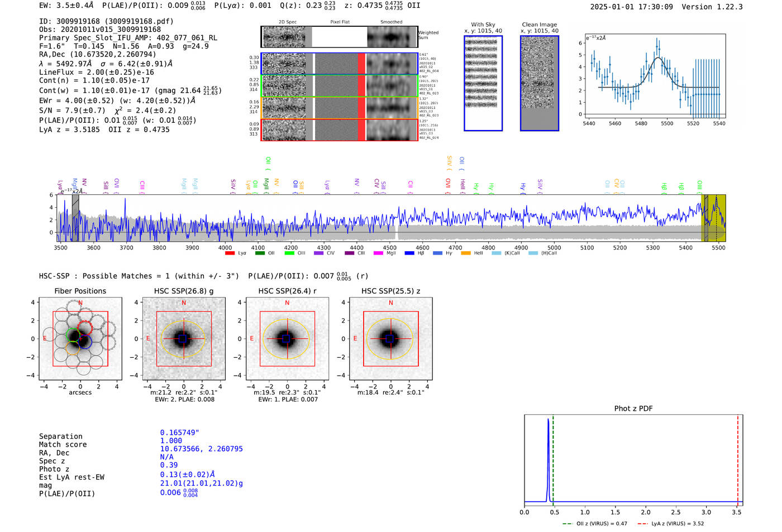The height and width of the screenshot is (532, 782).
Task: Click the red-bordered fiber row 402_RL_024
Action: (340, 130)
